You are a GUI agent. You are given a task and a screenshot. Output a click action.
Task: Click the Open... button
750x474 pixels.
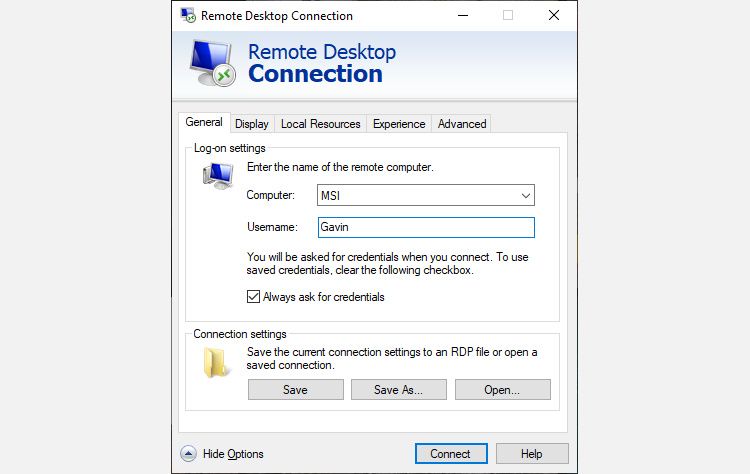503,390
